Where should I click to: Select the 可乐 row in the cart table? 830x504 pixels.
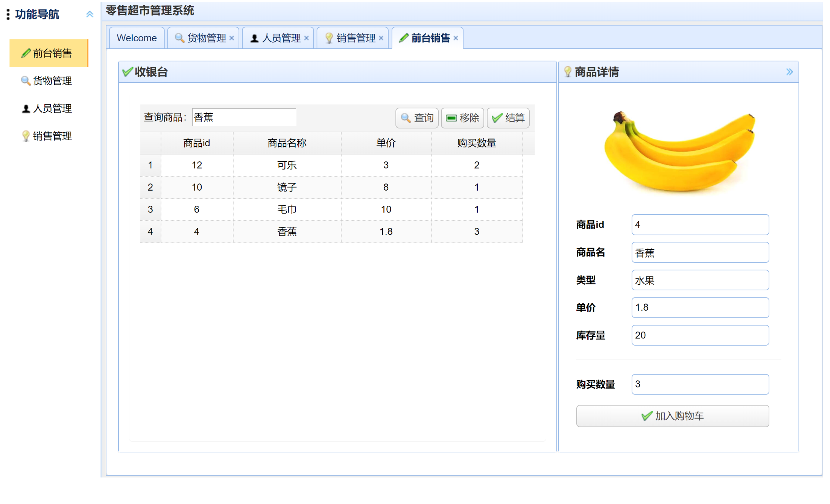(287, 165)
